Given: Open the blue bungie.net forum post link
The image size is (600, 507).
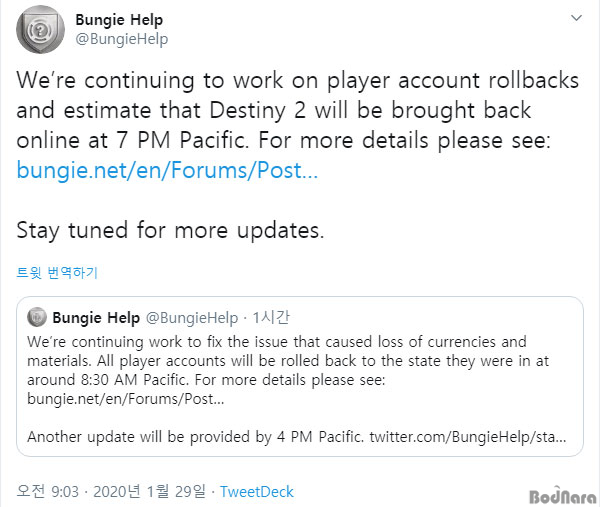Looking at the screenshot, I should point(167,170).
